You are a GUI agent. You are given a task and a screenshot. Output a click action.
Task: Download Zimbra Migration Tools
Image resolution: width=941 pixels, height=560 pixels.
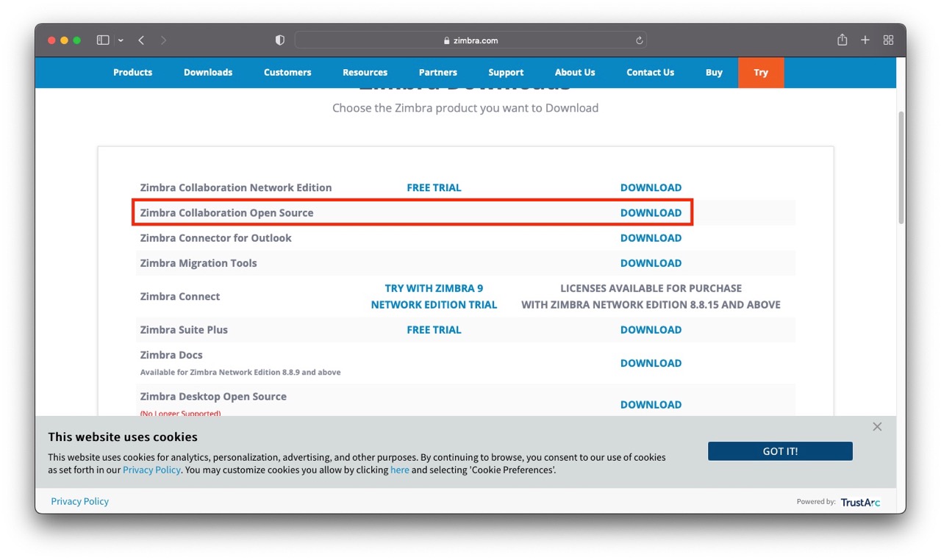[x=651, y=262]
